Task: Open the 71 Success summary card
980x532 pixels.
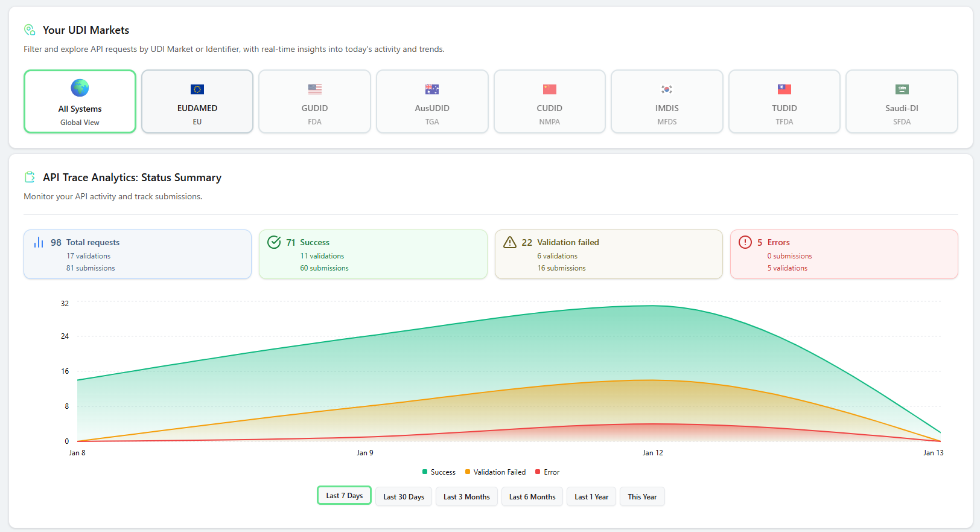Action: point(373,254)
